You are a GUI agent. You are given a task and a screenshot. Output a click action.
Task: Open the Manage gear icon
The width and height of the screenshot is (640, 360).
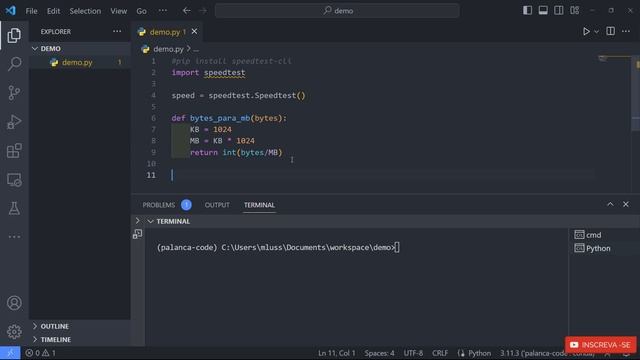coord(14,331)
